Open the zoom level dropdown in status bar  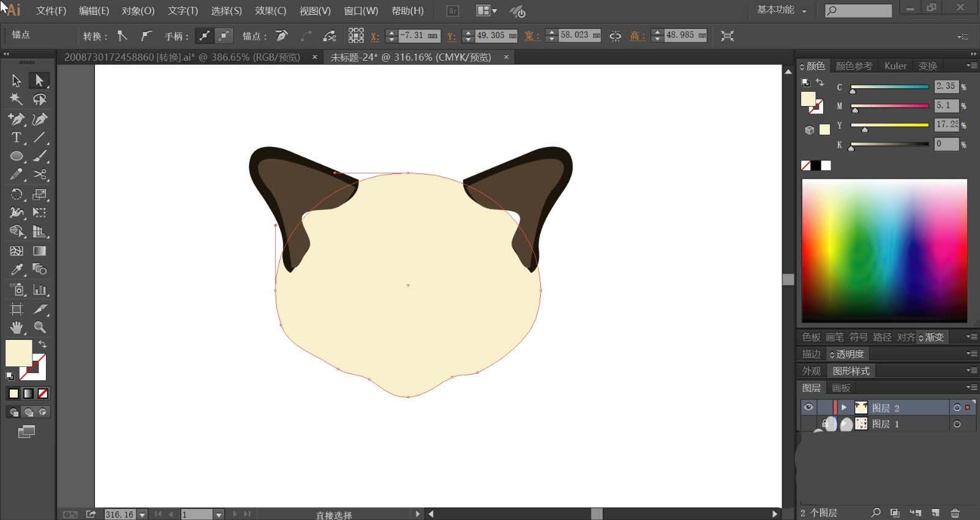click(x=142, y=514)
